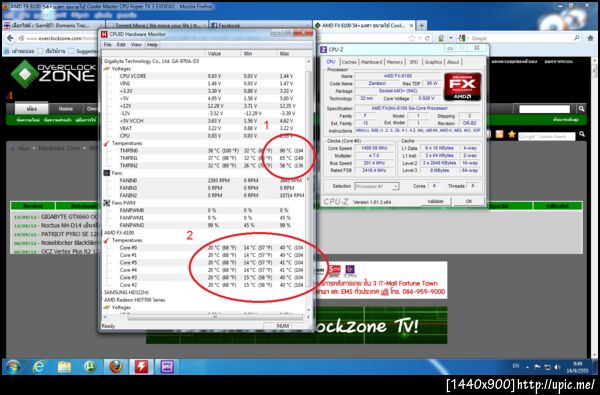The image size is (600, 395).
Task: Collapse Voltages under the Gigabyte board
Action: pos(121,69)
